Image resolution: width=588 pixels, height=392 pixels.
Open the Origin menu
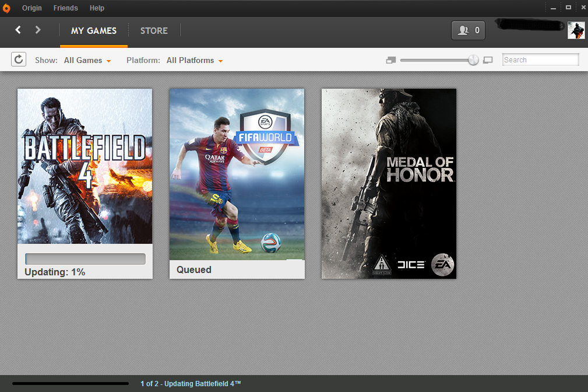32,8
